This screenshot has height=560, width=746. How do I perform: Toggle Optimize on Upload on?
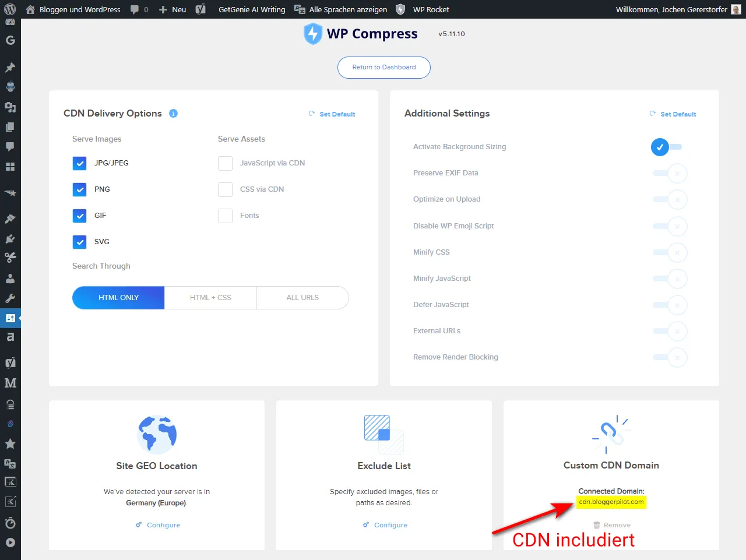[670, 199]
